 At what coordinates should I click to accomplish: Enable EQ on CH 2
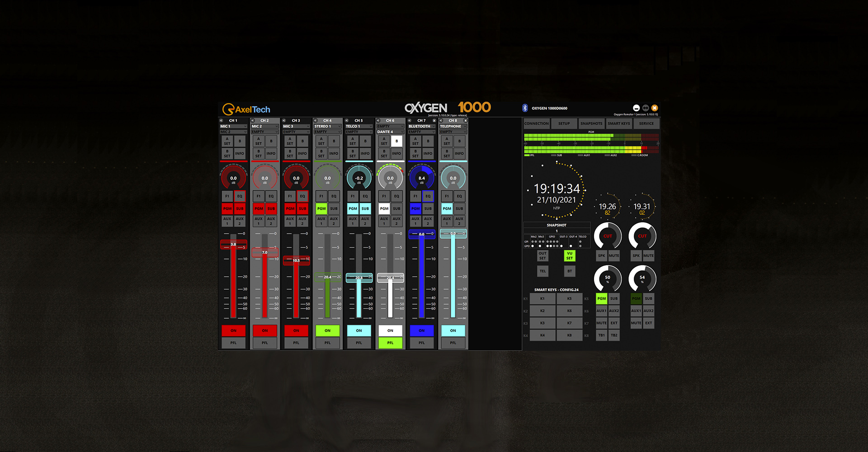point(271,196)
